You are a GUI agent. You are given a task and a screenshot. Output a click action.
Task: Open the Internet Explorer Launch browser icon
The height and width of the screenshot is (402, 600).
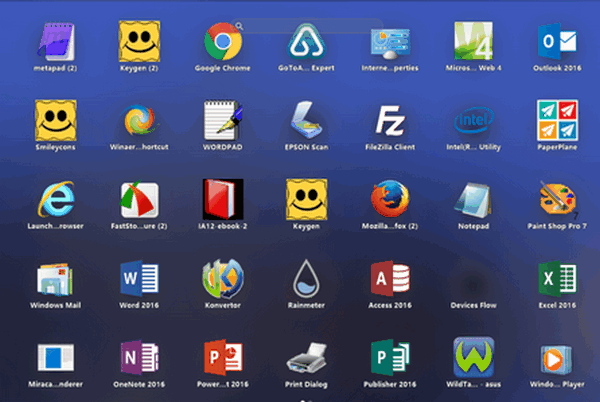point(56,199)
